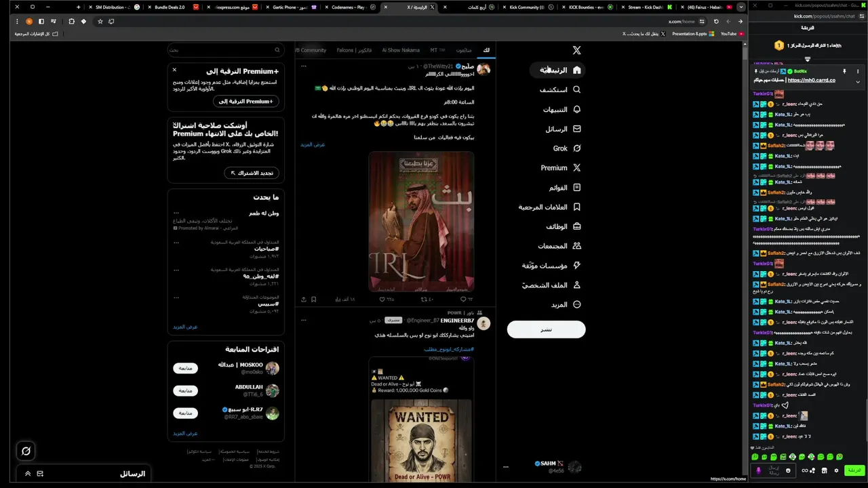Select the Ai Show Nakama timeline tab
Viewport: 868px width, 488px height.
tap(401, 50)
